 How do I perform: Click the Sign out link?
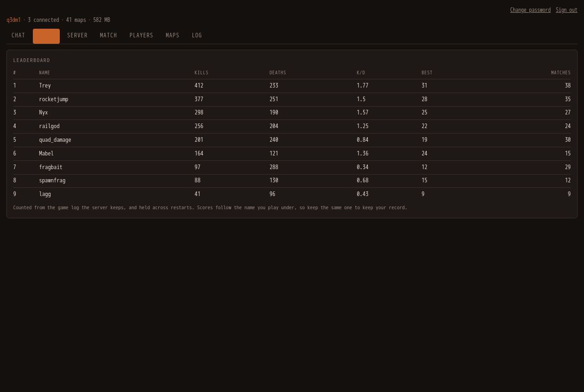(567, 10)
